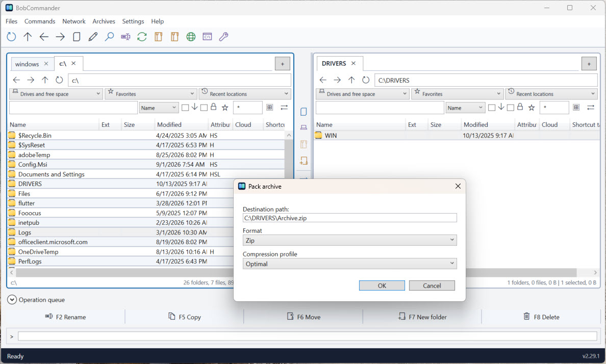
Task: Toggle the checkbox before the lock in c:\ panel
Action: pos(204,108)
